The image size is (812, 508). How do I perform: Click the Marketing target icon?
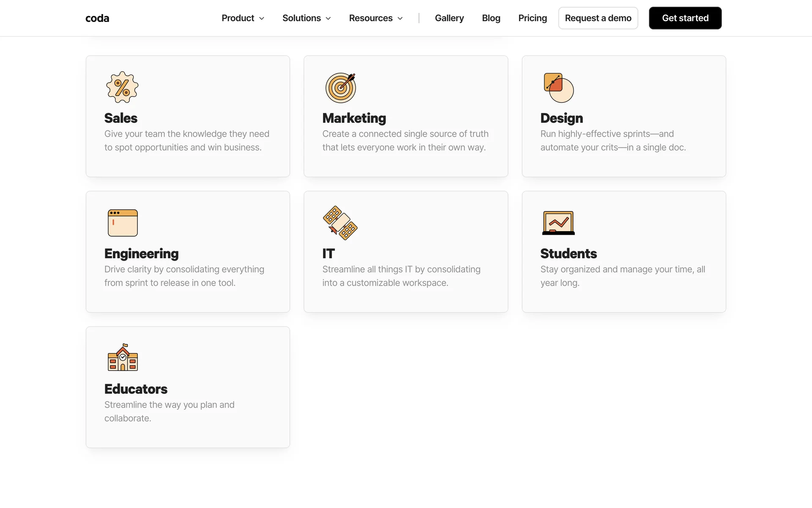tap(340, 88)
